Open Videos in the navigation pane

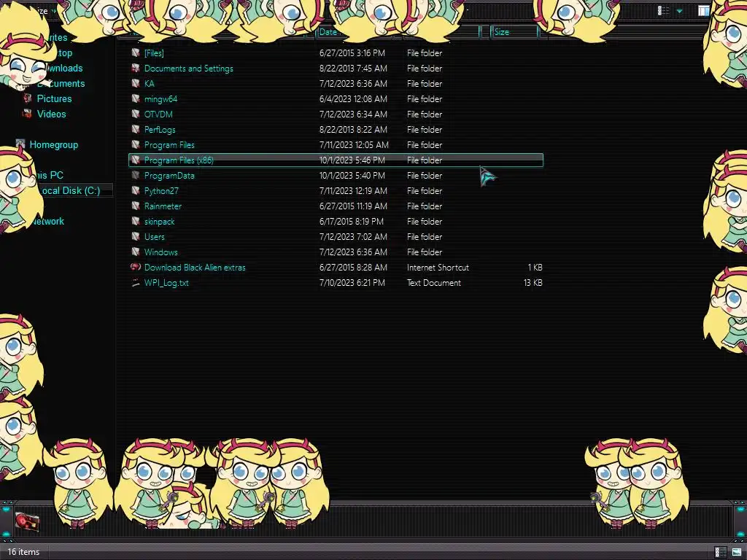(52, 114)
